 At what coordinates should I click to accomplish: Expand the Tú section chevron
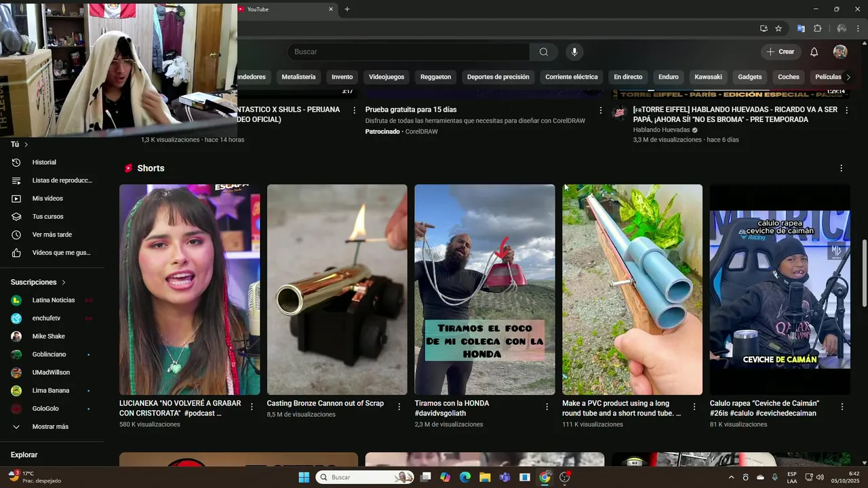(26, 144)
